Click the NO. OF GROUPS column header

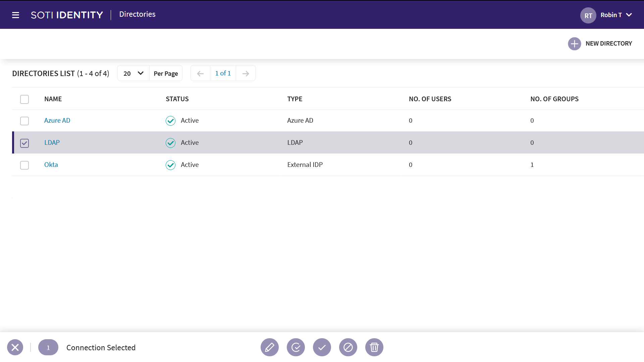(x=554, y=99)
